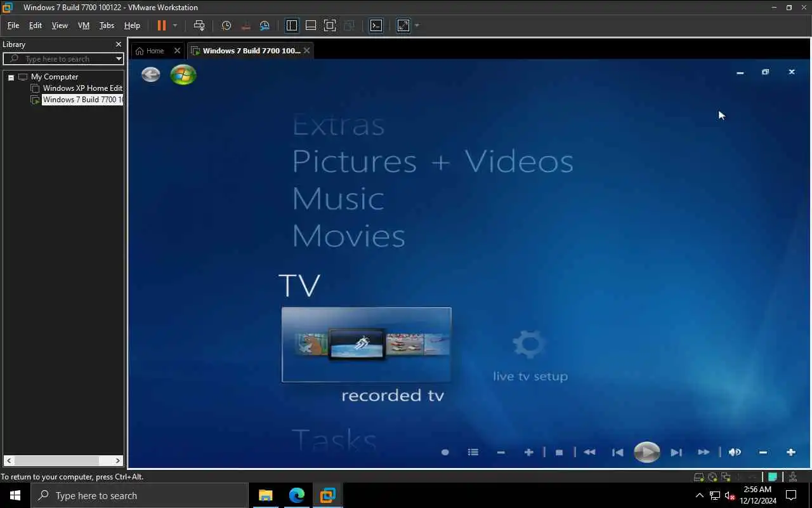
Task: Open the VMware File menu
Action: pyautogui.click(x=13, y=25)
